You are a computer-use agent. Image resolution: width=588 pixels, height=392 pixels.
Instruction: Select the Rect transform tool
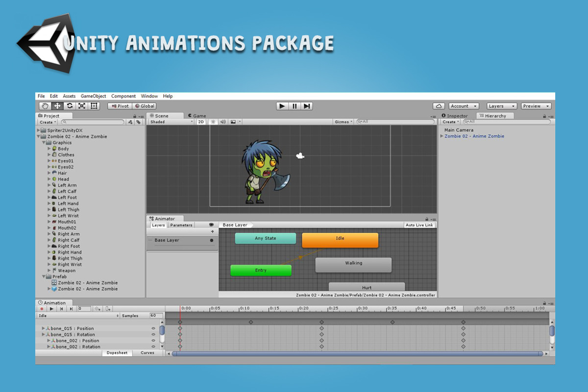tap(94, 106)
